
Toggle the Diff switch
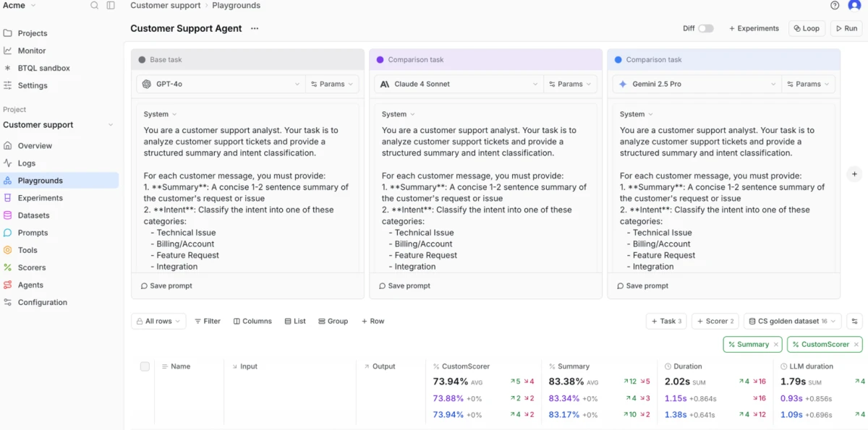(x=705, y=29)
